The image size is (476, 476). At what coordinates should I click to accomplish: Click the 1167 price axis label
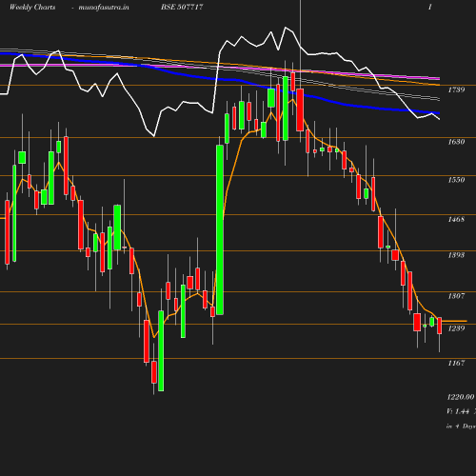click(456, 363)
